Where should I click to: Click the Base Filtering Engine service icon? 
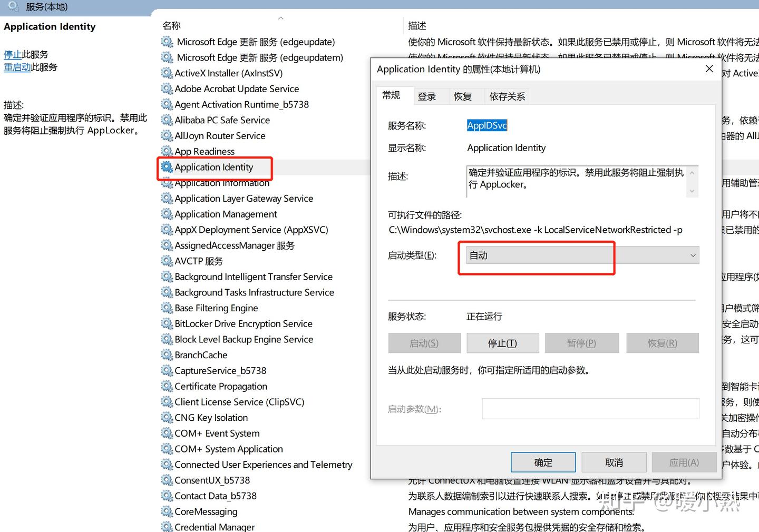pos(167,308)
